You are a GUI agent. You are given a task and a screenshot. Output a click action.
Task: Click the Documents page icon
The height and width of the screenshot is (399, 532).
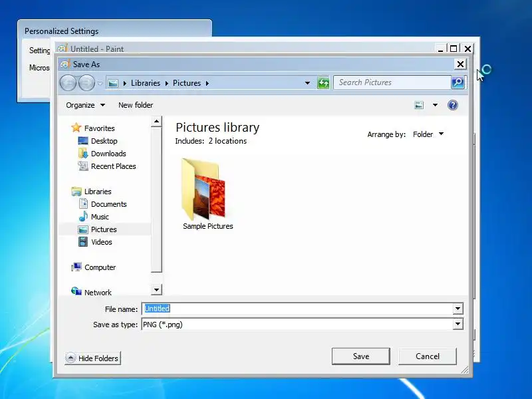[x=83, y=203]
